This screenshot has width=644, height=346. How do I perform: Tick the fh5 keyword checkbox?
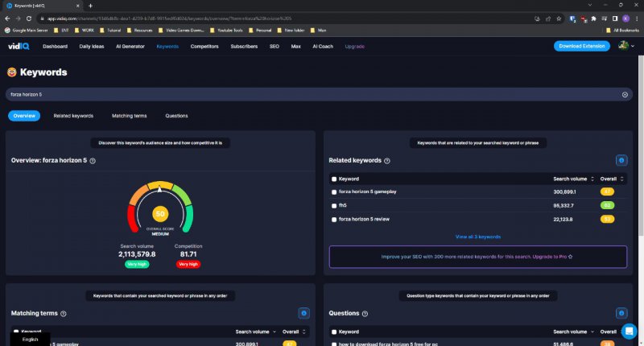tap(334, 205)
